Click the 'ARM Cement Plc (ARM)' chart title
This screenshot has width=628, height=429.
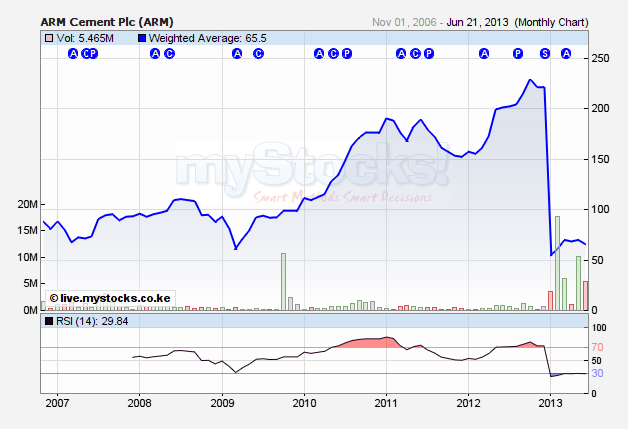point(107,22)
